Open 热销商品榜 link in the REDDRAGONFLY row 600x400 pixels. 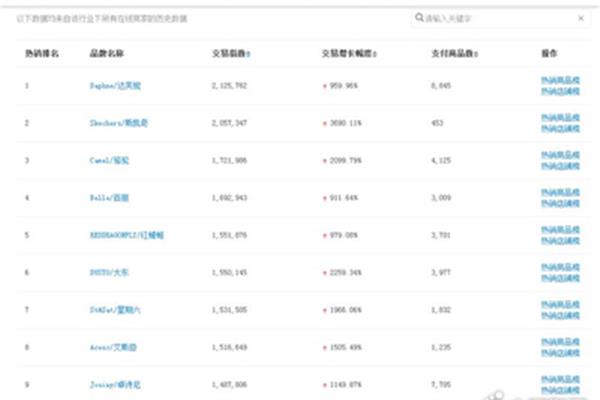[x=560, y=230]
